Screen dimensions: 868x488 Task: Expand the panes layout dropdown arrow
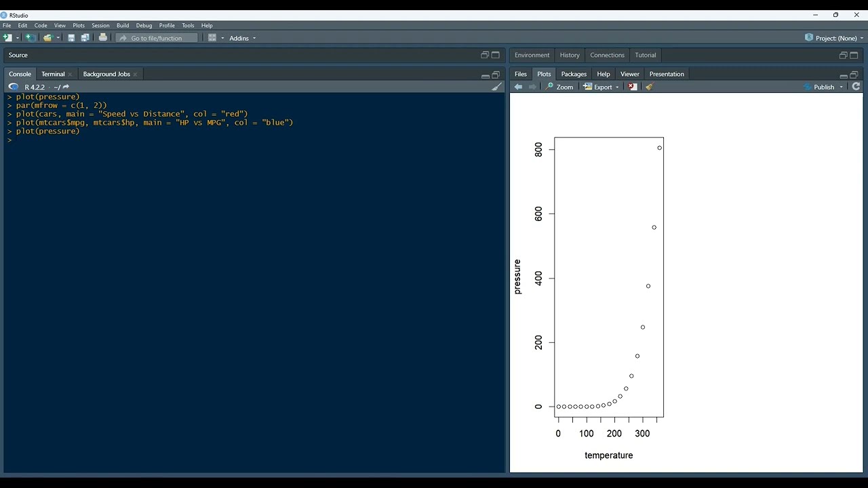coord(222,38)
